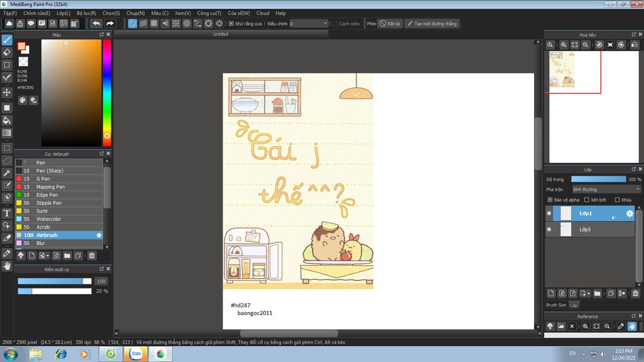Image resolution: width=644 pixels, height=362 pixels.
Task: Enable the grid snap guide
Action: [154, 23]
